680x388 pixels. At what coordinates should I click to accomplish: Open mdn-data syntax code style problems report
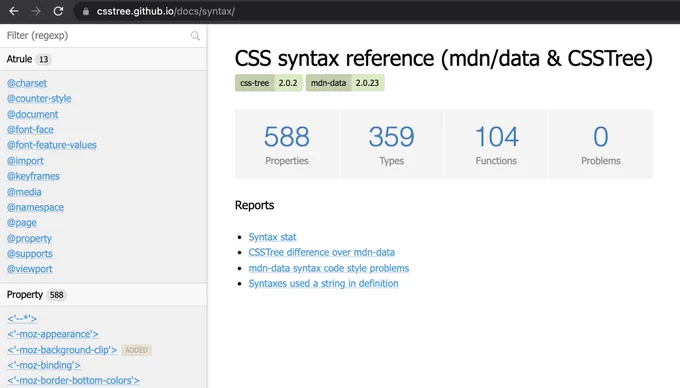coord(329,268)
